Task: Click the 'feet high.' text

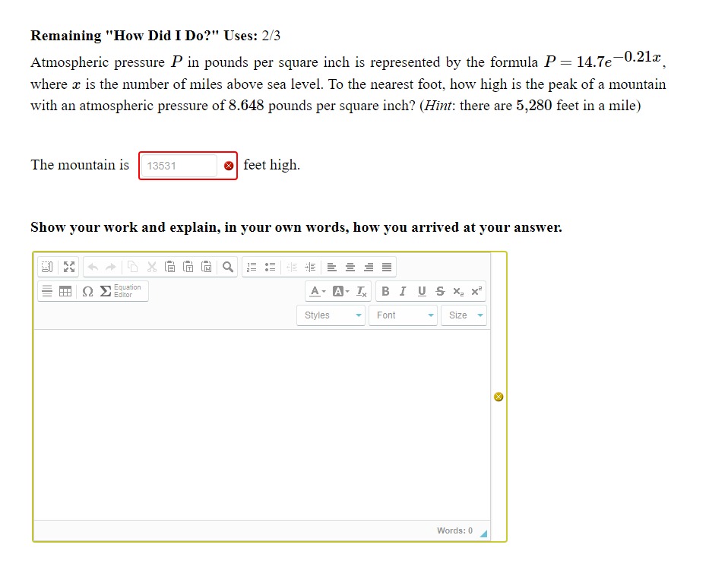Action: (x=271, y=165)
